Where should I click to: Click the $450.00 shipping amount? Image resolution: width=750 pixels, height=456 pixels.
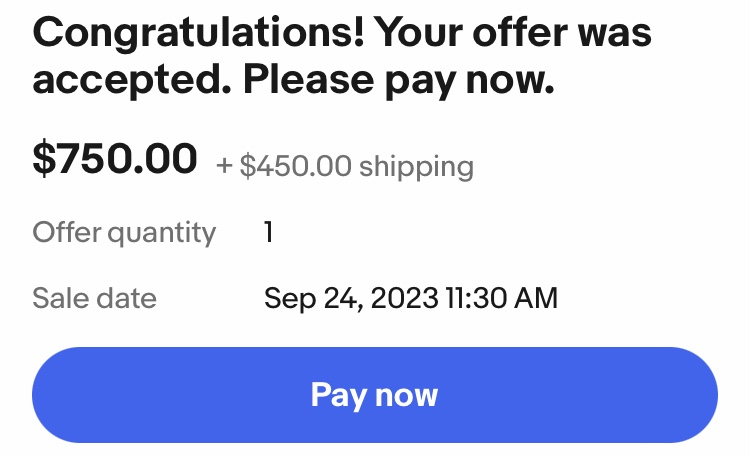(295, 166)
